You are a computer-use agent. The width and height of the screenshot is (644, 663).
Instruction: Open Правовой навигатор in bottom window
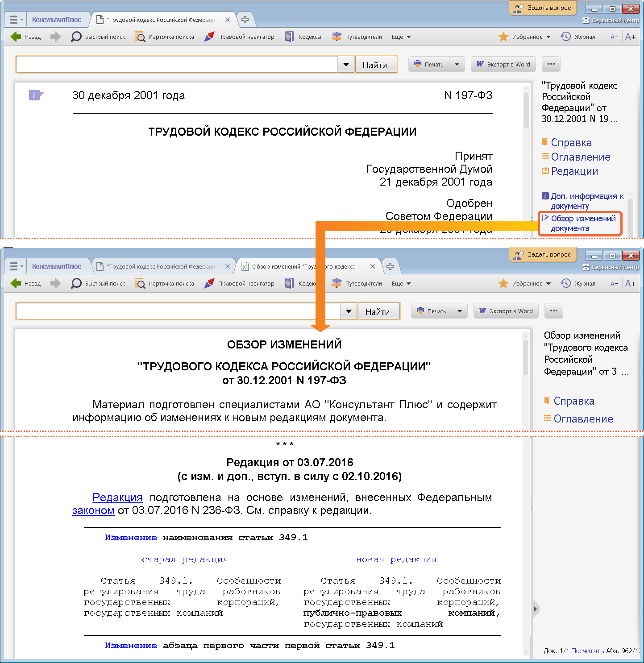pyautogui.click(x=239, y=283)
